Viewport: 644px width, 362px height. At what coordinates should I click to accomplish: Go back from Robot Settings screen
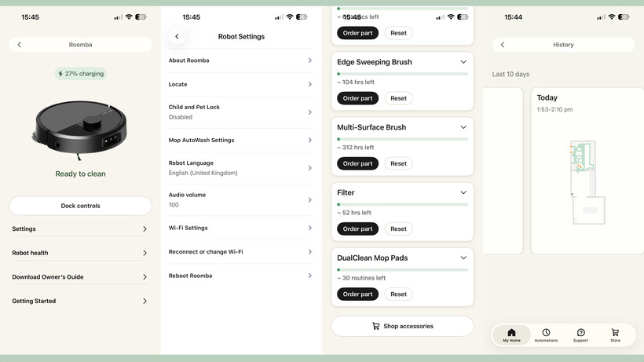tap(177, 37)
